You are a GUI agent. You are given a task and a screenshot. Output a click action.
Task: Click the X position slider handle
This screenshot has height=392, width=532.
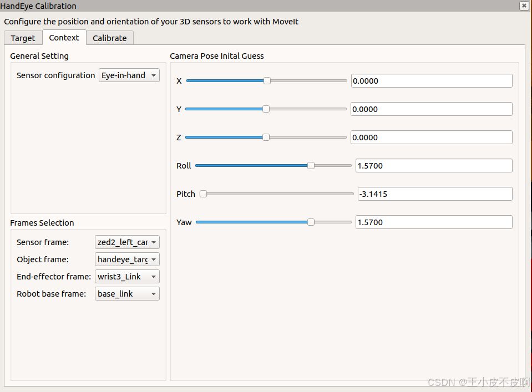point(267,81)
